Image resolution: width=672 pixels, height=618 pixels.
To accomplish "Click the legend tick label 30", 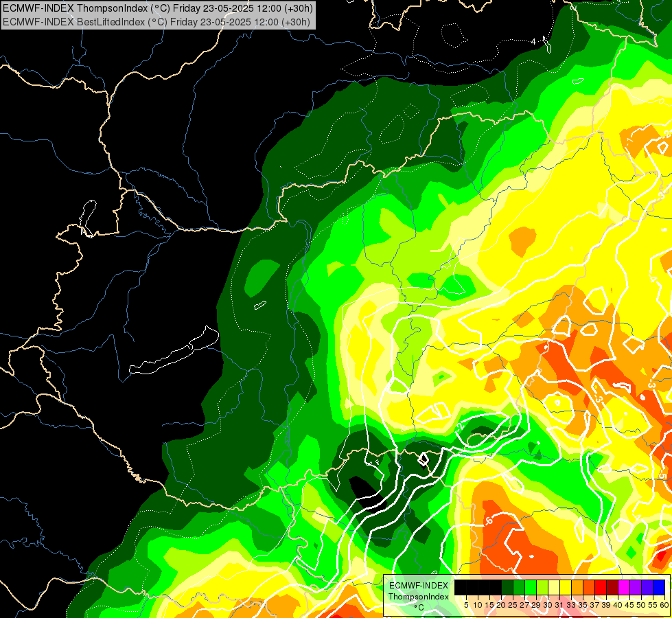I will (x=548, y=605).
